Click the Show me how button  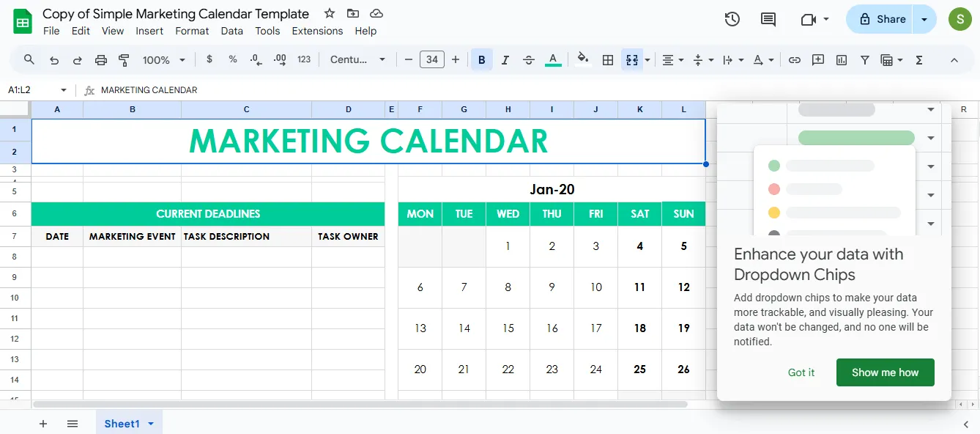[x=885, y=372]
